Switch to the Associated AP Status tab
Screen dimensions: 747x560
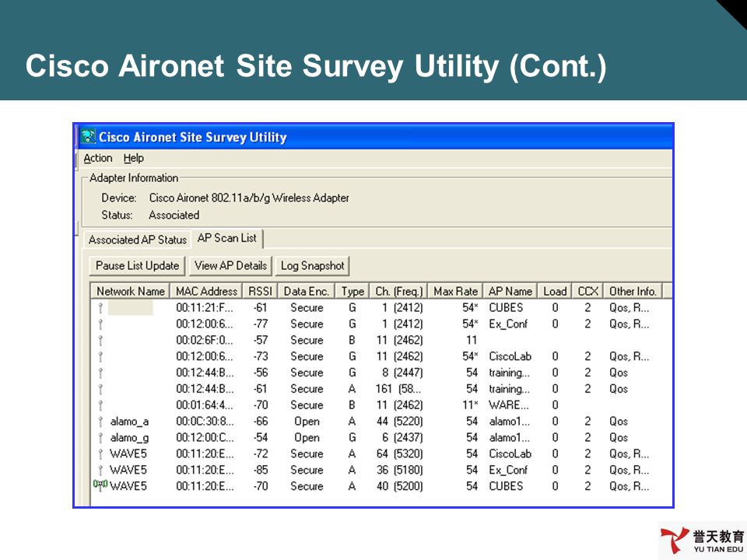[137, 240]
